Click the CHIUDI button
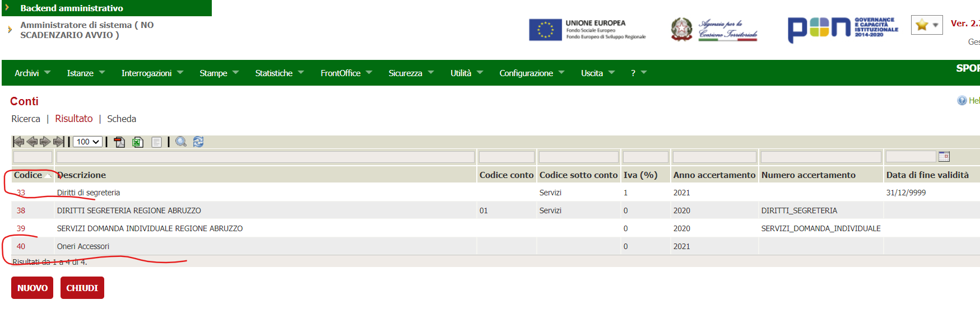The height and width of the screenshot is (309, 980). pyautogui.click(x=82, y=288)
